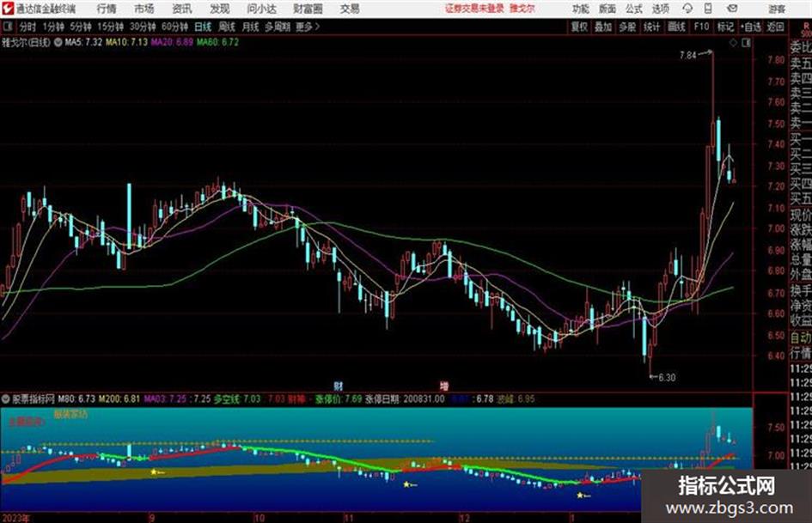
Task: Add stock via 自选 button
Action: 751,27
